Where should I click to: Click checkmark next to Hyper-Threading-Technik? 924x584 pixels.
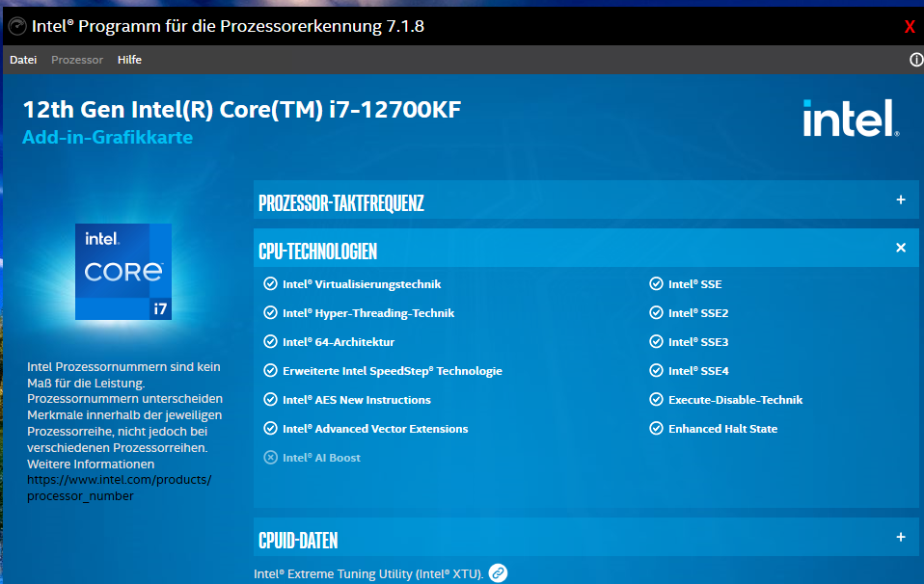click(x=270, y=312)
